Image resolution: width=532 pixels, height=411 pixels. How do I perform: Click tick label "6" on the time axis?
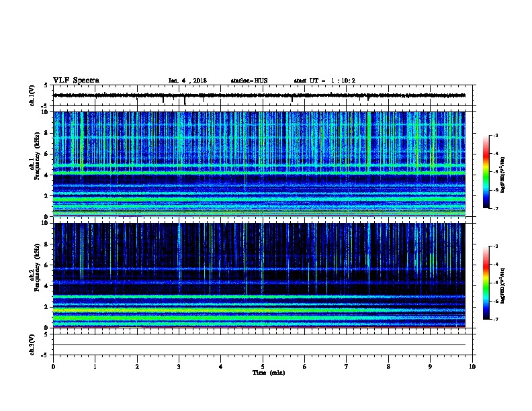point(305,367)
